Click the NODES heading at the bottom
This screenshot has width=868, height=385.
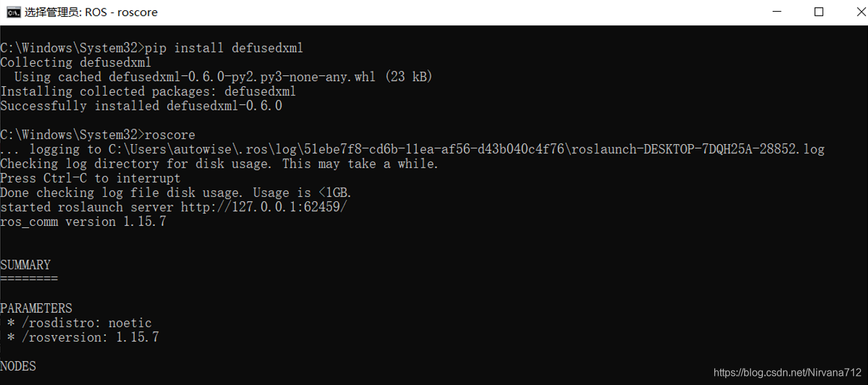coord(19,366)
